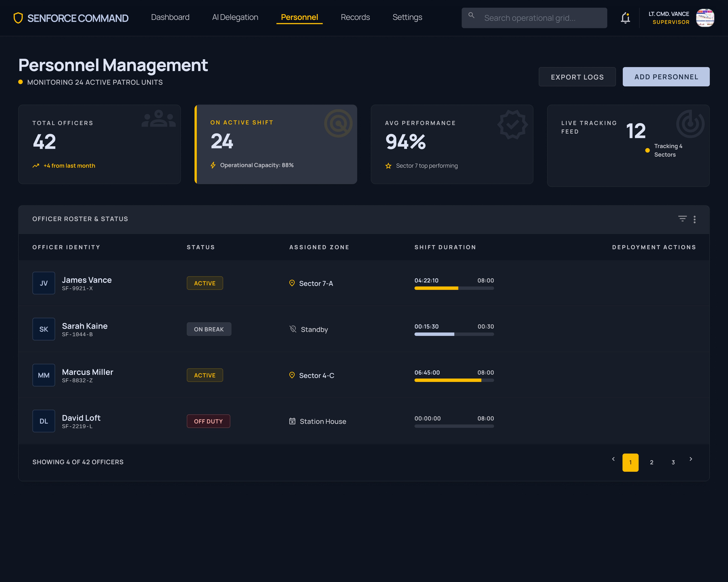728x582 pixels.
Task: Click the Add Personnel button
Action: [666, 77]
